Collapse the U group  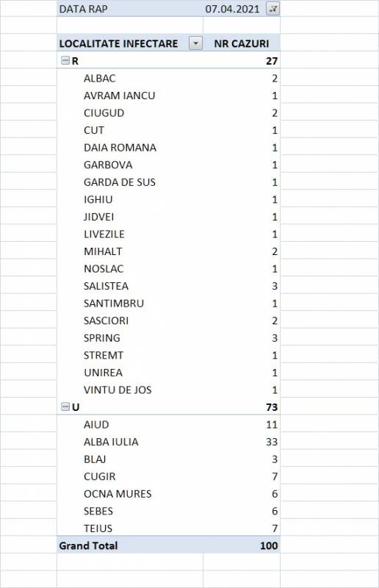(x=65, y=406)
